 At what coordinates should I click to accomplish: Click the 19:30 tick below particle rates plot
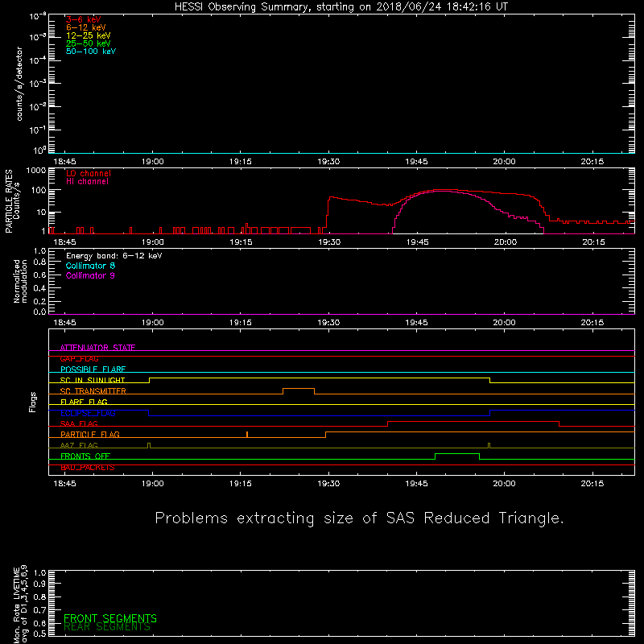click(x=329, y=242)
